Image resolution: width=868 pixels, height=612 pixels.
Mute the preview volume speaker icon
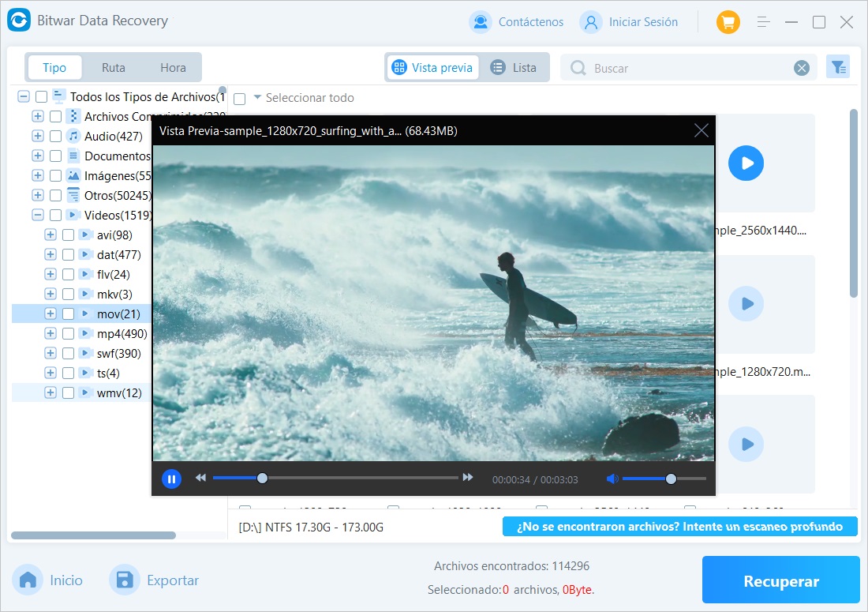[x=612, y=479]
